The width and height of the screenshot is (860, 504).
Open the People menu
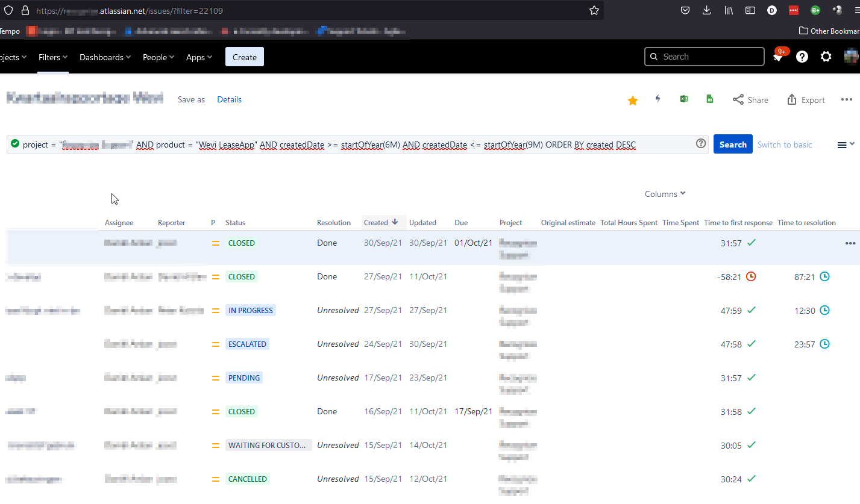[157, 57]
